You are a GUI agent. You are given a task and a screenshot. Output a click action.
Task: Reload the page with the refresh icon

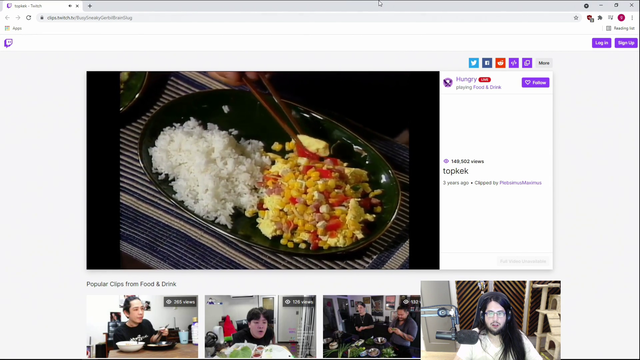[x=29, y=18]
